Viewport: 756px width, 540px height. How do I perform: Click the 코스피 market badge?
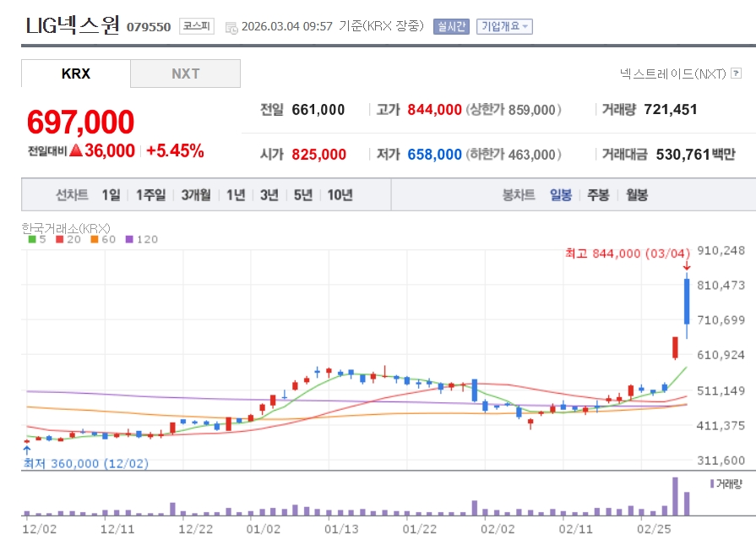[x=197, y=26]
